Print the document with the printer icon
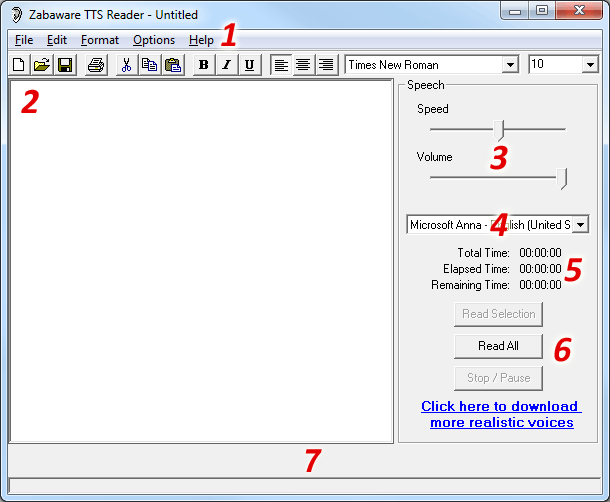The image size is (610, 502). [96, 65]
